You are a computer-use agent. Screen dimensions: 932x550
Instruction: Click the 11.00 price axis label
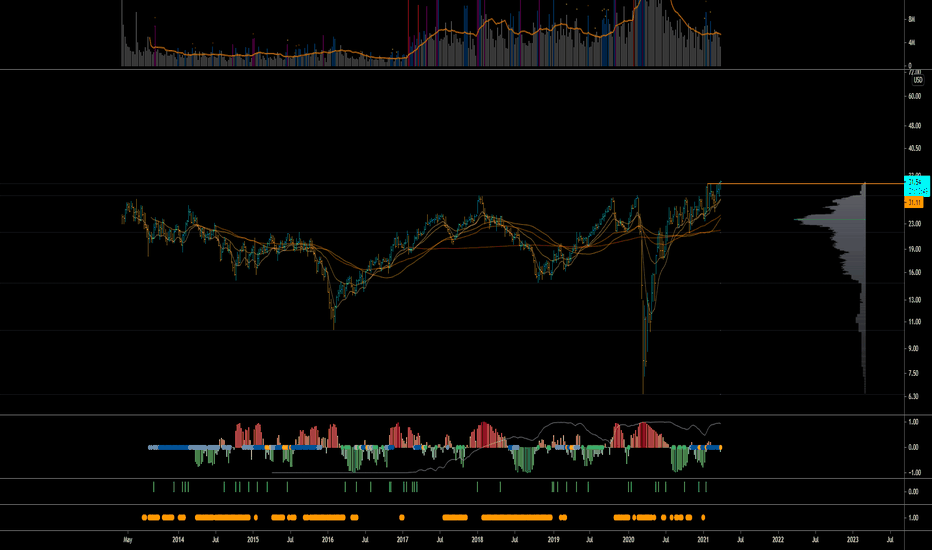914,322
